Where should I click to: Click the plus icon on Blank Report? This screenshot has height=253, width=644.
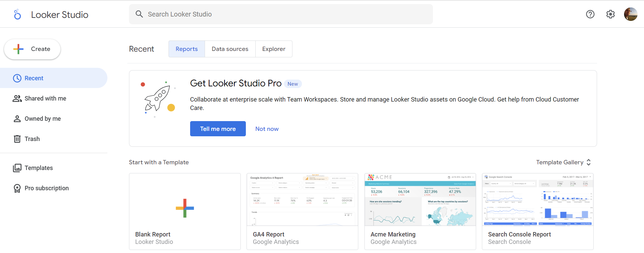(x=185, y=208)
